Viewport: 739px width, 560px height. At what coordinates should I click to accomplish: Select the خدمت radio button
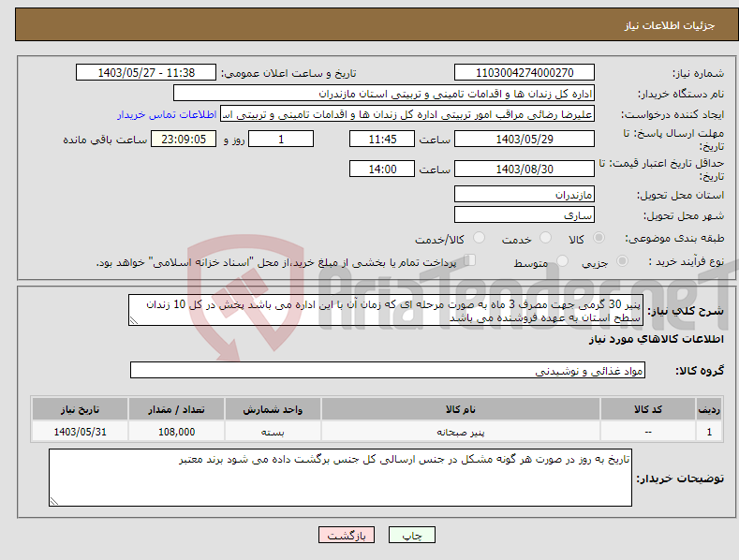click(545, 238)
